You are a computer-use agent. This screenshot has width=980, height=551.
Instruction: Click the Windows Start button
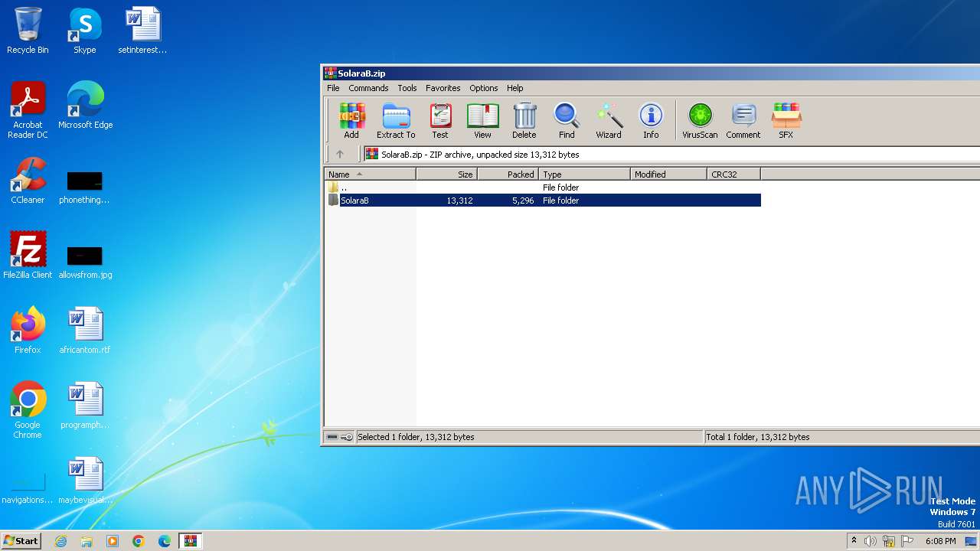21,541
